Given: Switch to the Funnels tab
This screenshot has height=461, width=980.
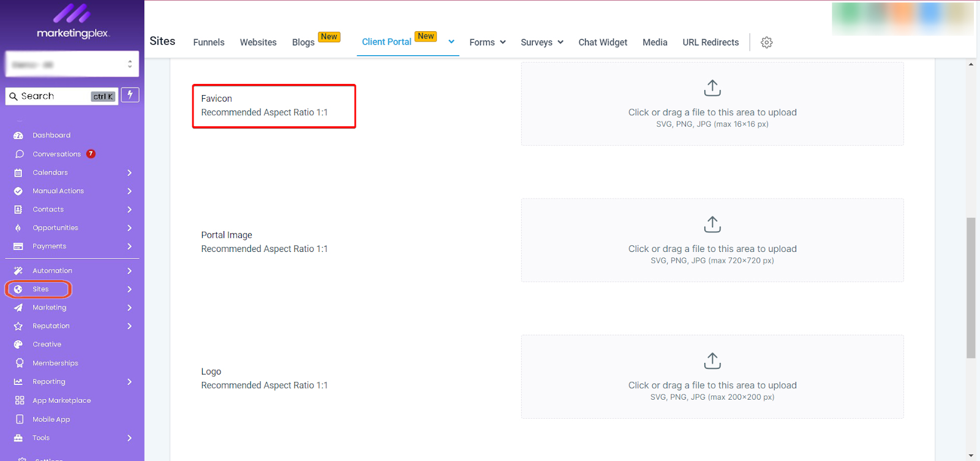Looking at the screenshot, I should 209,42.
